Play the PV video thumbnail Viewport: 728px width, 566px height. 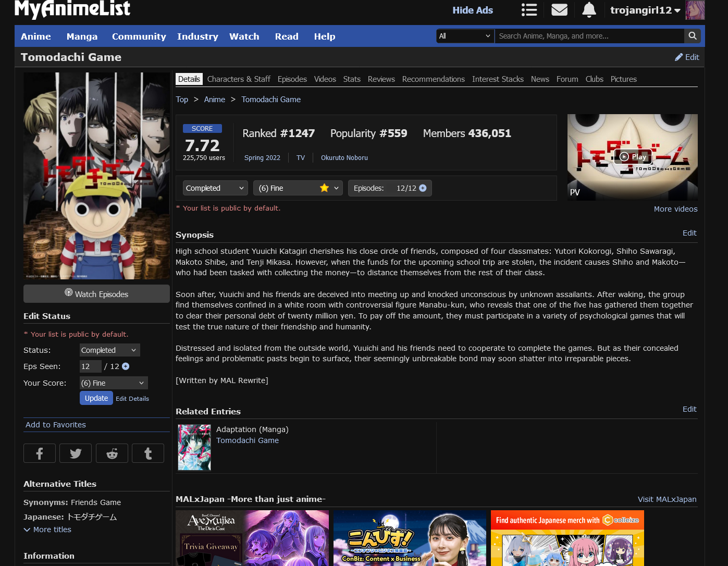633,157
